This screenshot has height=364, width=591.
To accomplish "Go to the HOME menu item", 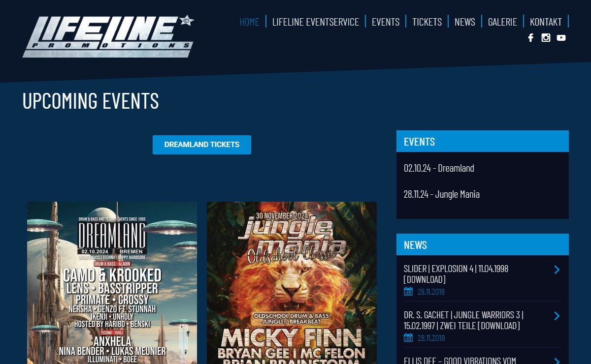I will click(249, 22).
